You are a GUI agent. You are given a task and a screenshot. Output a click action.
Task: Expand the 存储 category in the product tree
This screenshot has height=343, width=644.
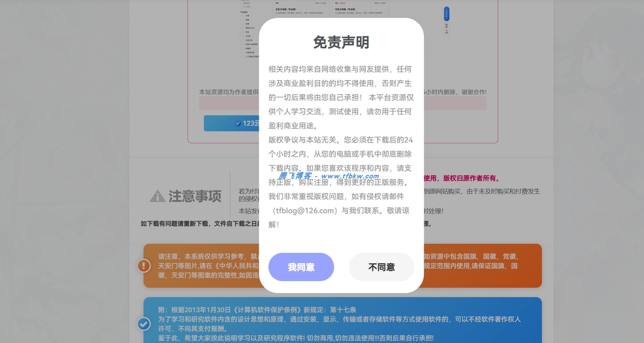[241, 24]
